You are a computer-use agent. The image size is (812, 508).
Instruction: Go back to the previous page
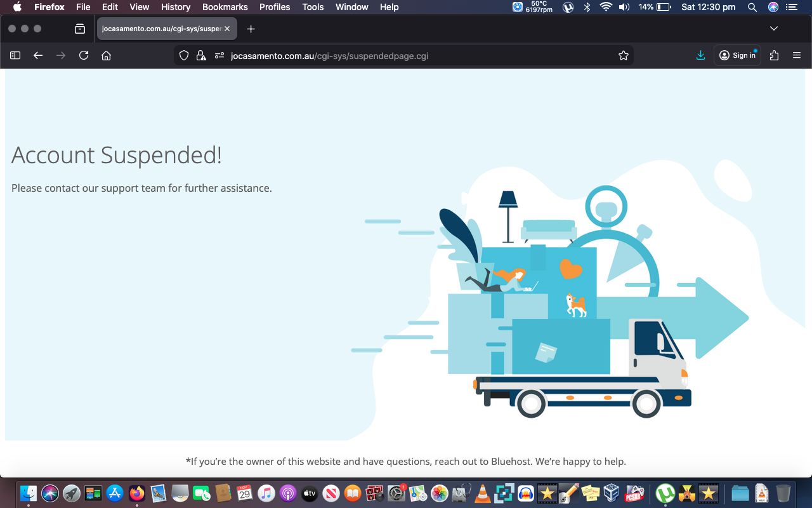tap(38, 56)
